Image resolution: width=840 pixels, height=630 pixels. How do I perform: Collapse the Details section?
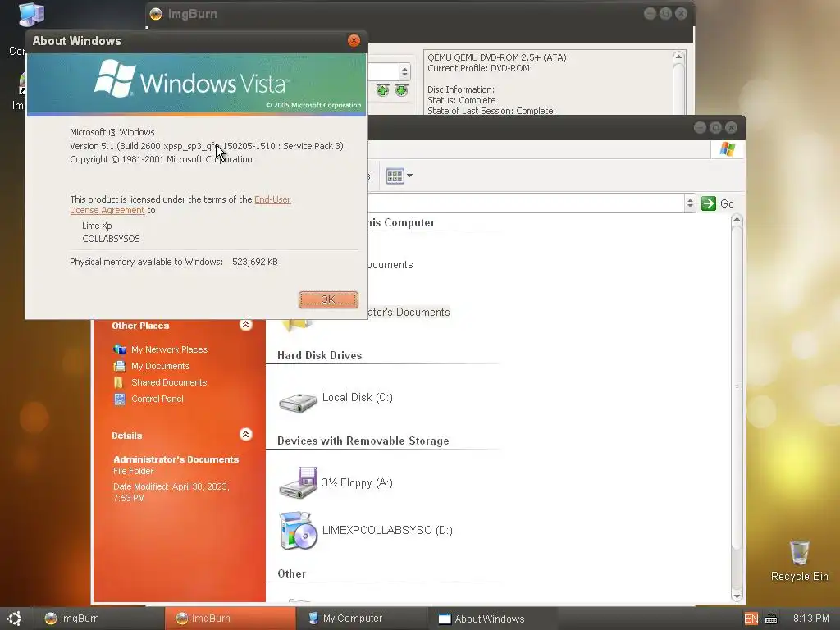click(245, 435)
